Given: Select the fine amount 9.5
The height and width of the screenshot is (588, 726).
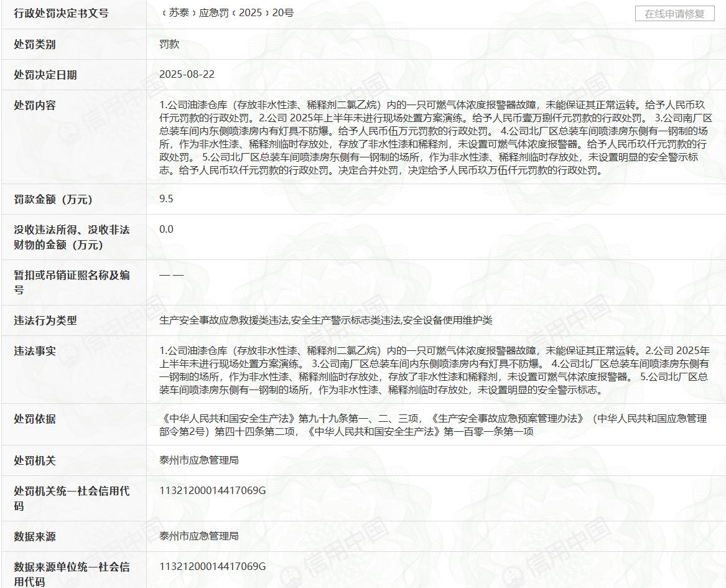Looking at the screenshot, I should pyautogui.click(x=166, y=199).
